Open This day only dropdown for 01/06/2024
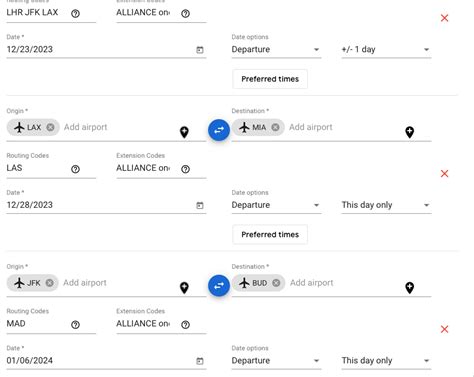This screenshot has height=377, width=474. coord(386,361)
